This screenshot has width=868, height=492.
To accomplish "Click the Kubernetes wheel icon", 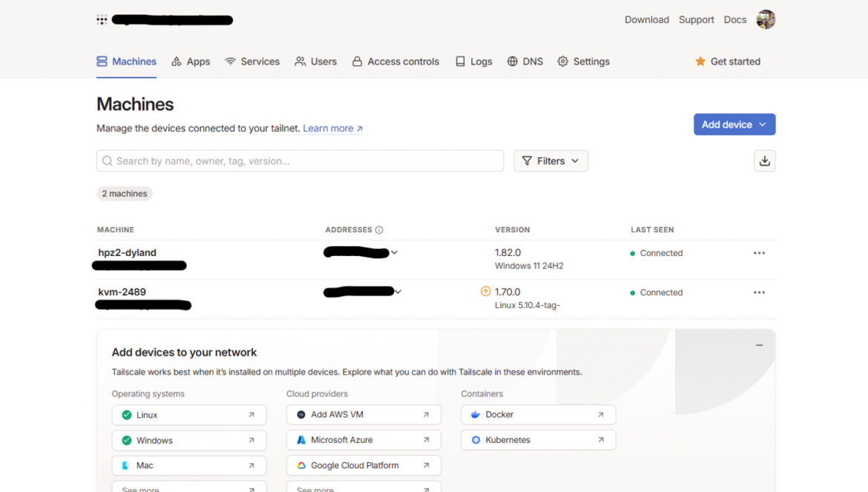I will 476,440.
